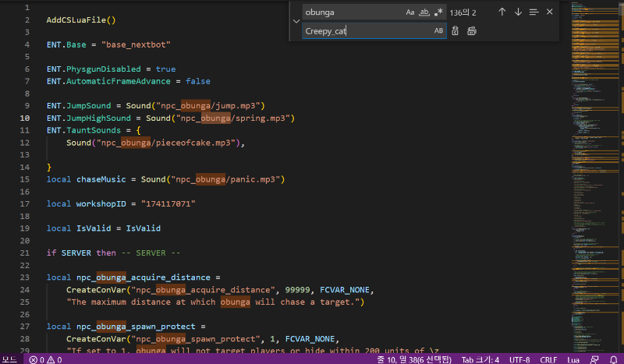Click FCVAR_NONE on line 24
Image resolution: width=624 pixels, height=364 pixels.
pyautogui.click(x=345, y=290)
